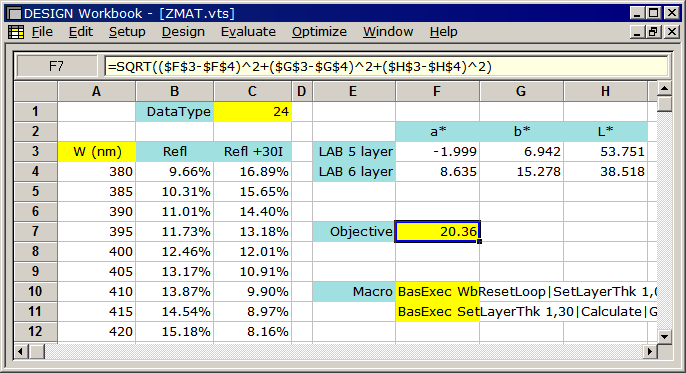Select cell with value 53.751
This screenshot has width=686, height=373.
(606, 152)
